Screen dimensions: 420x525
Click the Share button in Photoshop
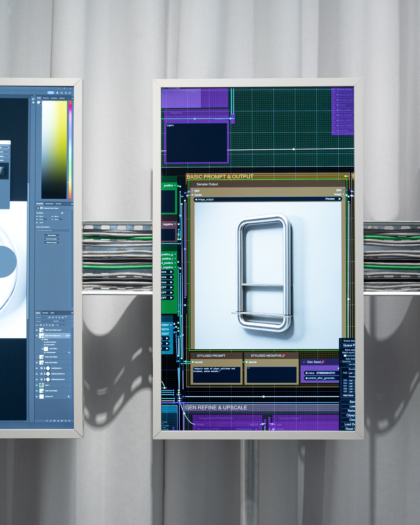tap(51, 93)
